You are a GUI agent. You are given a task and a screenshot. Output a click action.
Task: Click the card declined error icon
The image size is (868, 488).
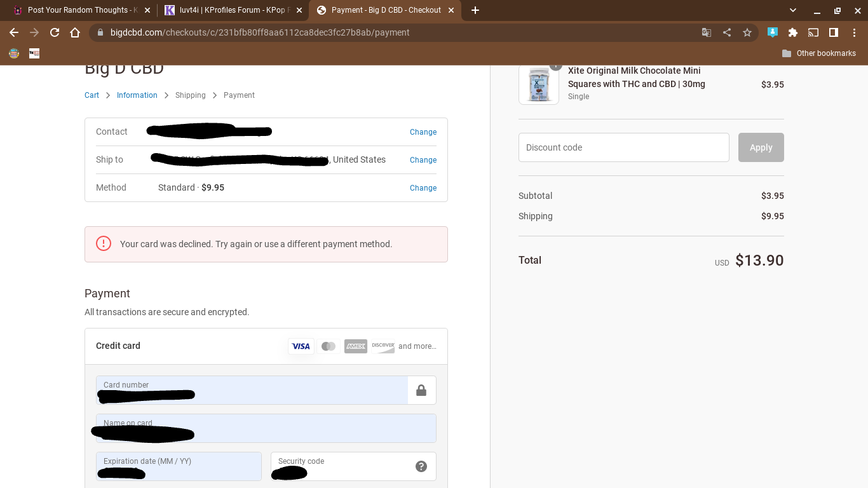click(x=104, y=244)
